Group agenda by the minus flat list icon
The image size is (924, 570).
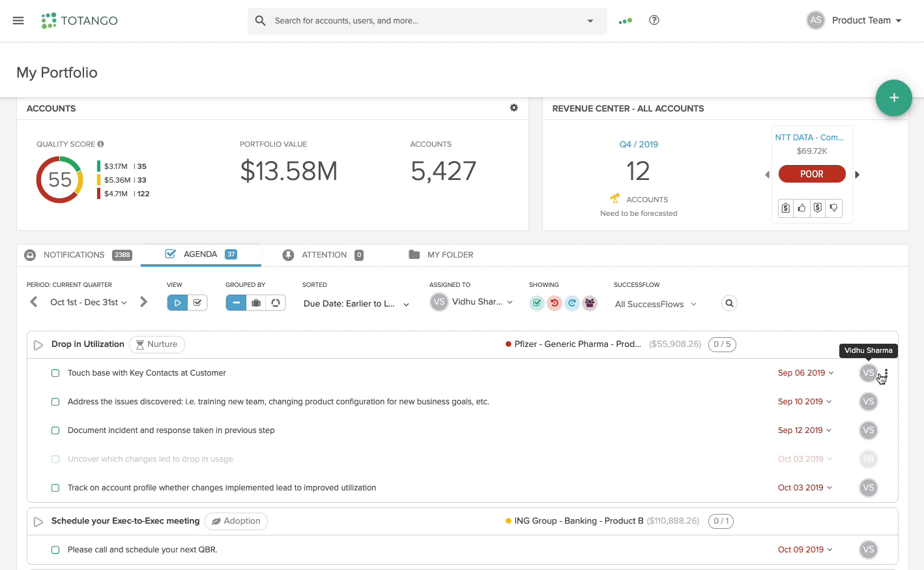[236, 303]
